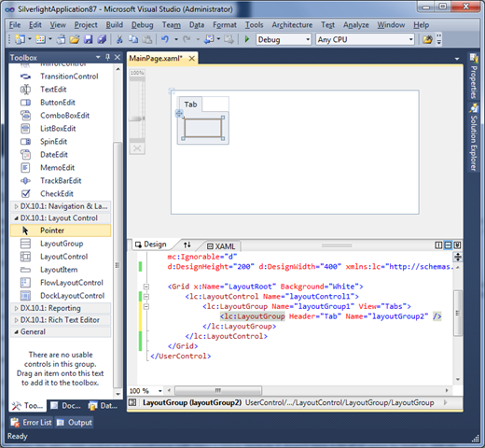Screen dimensions: 485x448
Task: Open the active documents list dropdown arrow
Action: tap(457, 59)
